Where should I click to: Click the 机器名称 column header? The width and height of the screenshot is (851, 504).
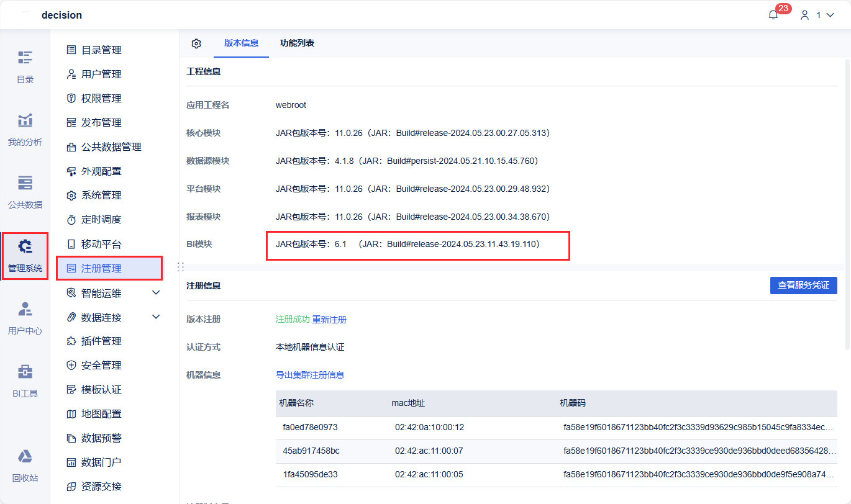point(296,403)
